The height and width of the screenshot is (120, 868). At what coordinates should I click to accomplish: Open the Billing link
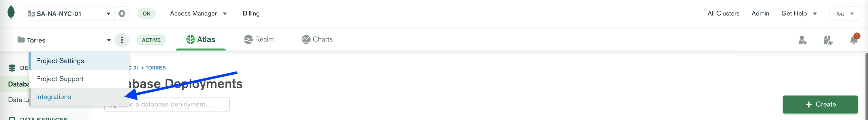pyautogui.click(x=251, y=13)
